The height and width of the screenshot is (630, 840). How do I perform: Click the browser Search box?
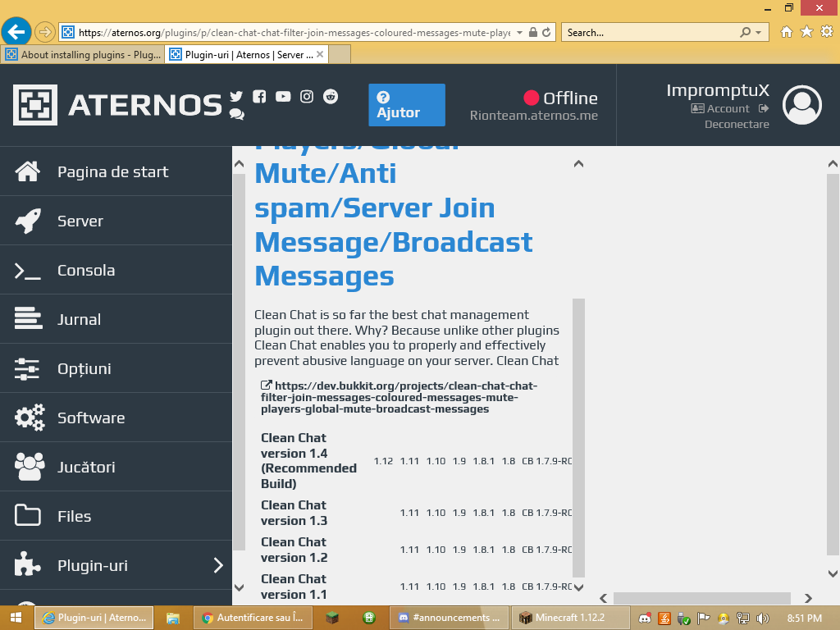pos(651,33)
